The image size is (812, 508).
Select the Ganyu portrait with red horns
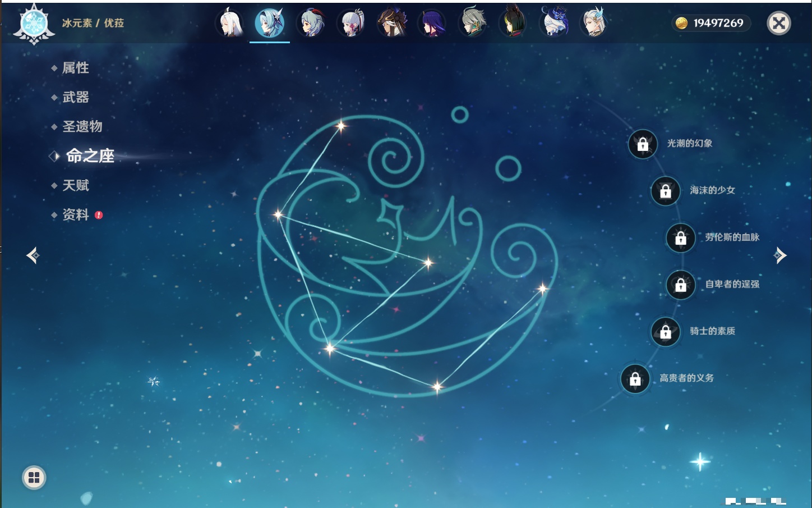(311, 24)
